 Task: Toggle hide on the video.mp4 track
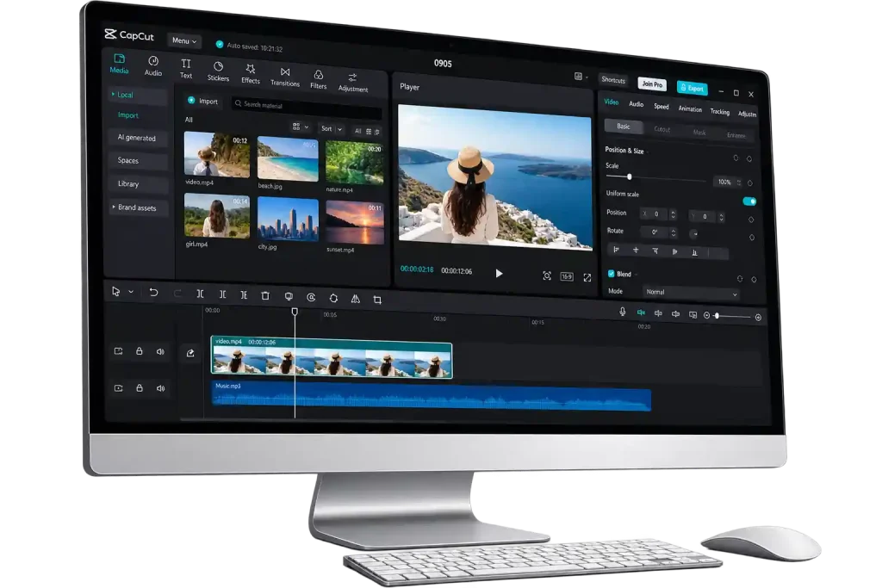coord(118,351)
